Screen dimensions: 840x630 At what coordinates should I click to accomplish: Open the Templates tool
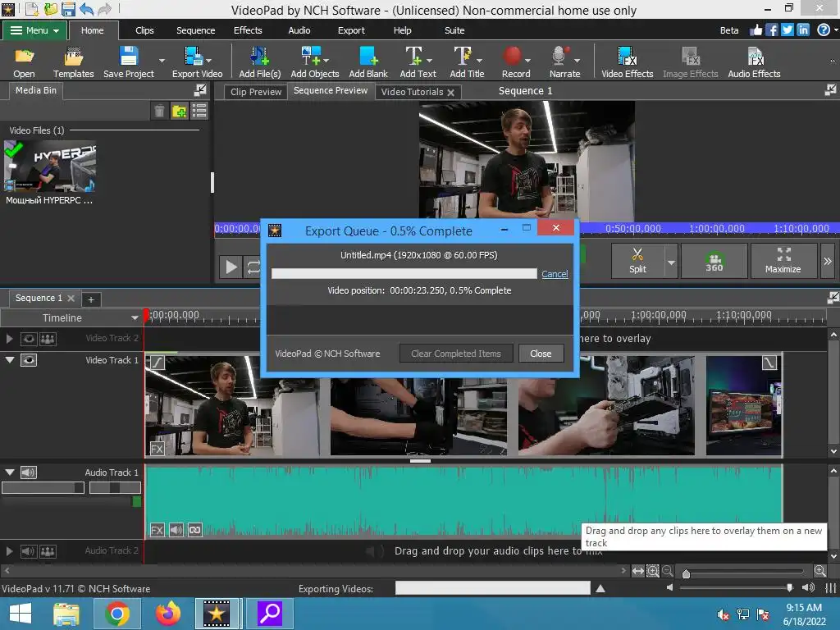[x=73, y=62]
